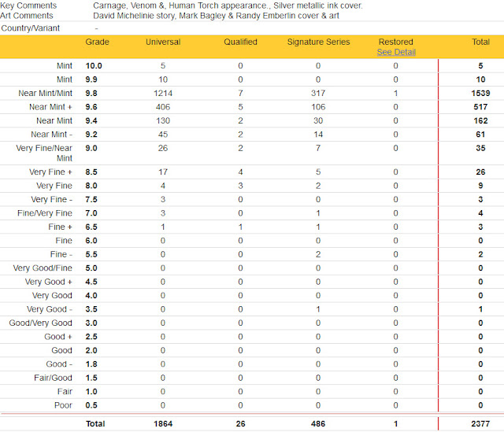
Task: Select the Very Good - label
Action: point(50,309)
